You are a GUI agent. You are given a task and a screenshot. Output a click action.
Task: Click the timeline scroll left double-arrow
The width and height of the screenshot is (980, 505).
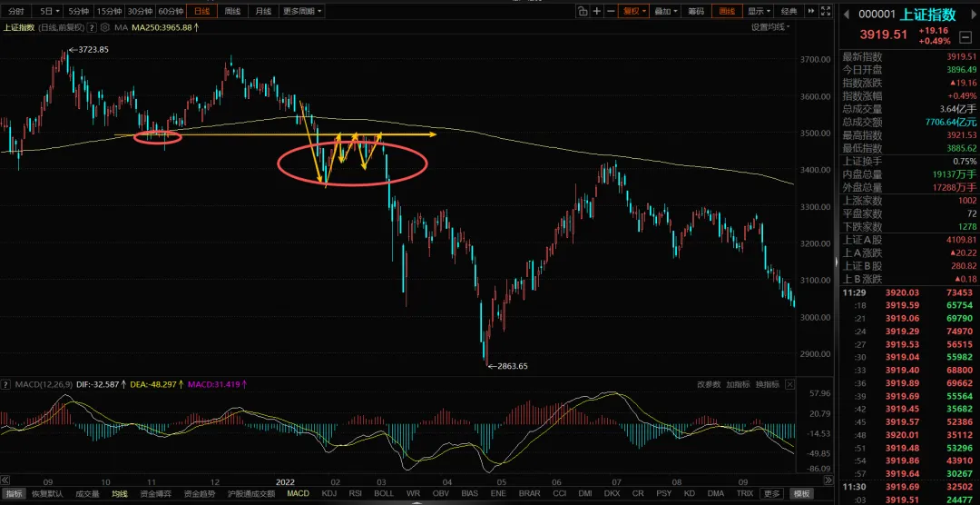(x=5, y=480)
